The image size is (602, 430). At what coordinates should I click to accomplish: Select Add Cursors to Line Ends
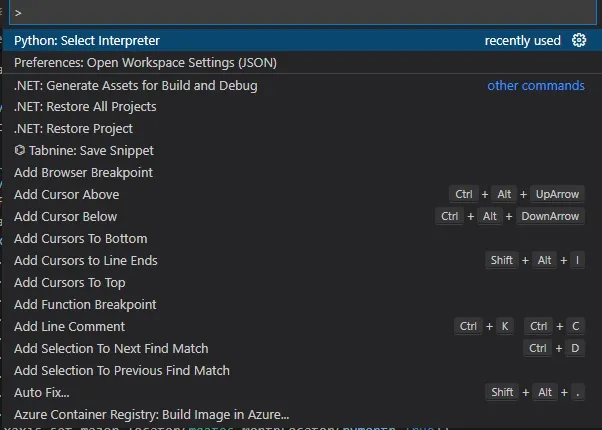85,261
